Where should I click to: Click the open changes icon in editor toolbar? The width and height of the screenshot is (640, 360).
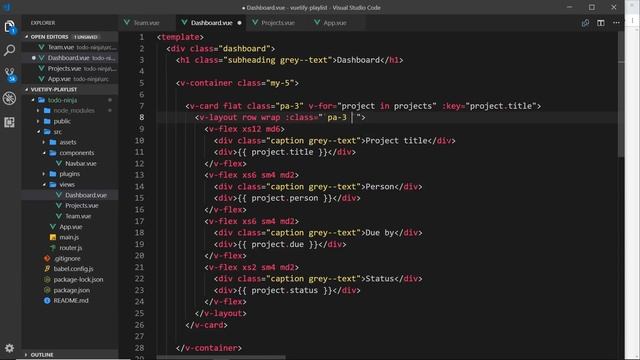(x=585, y=23)
